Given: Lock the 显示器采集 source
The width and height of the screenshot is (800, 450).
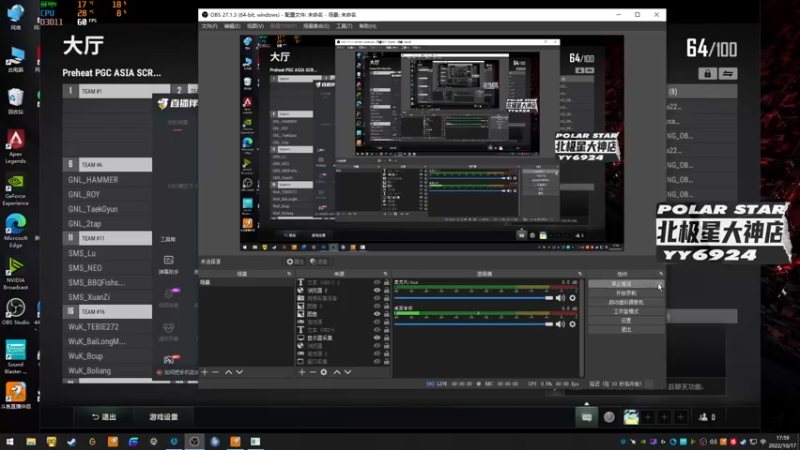Looking at the screenshot, I should (x=386, y=338).
